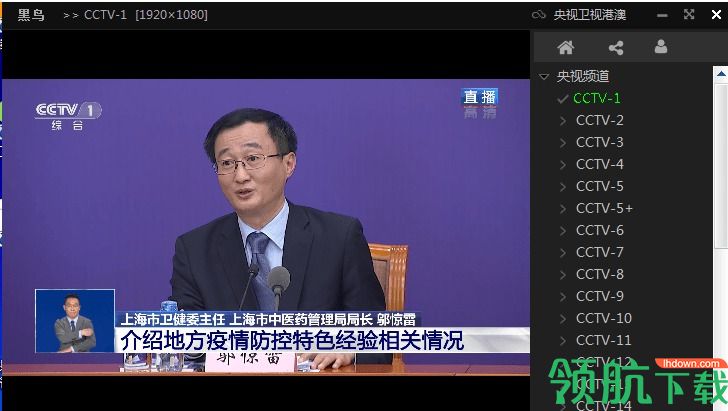Select CCTV-8 from the list
Image resolution: width=728 pixels, height=411 pixels.
[x=599, y=274]
